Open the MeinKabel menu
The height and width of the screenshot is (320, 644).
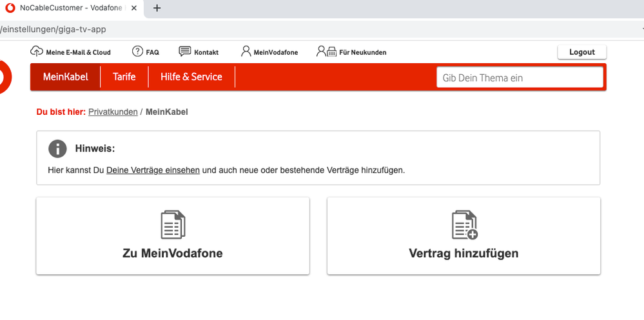click(x=65, y=77)
